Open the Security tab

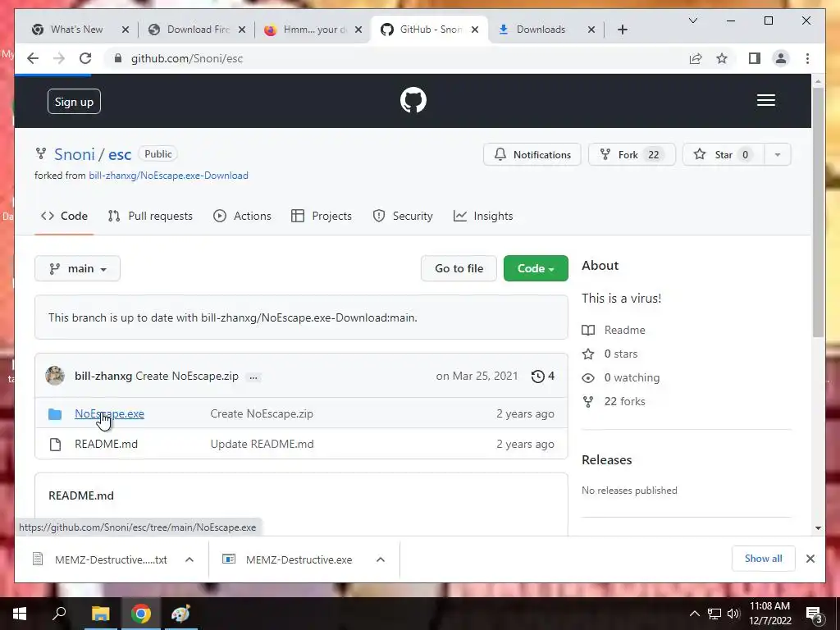[x=403, y=216]
